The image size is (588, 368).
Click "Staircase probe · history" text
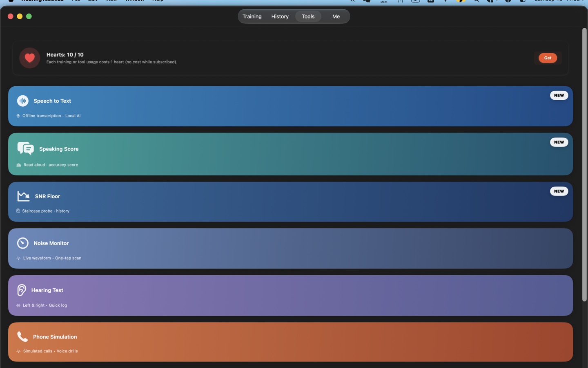tap(46, 211)
